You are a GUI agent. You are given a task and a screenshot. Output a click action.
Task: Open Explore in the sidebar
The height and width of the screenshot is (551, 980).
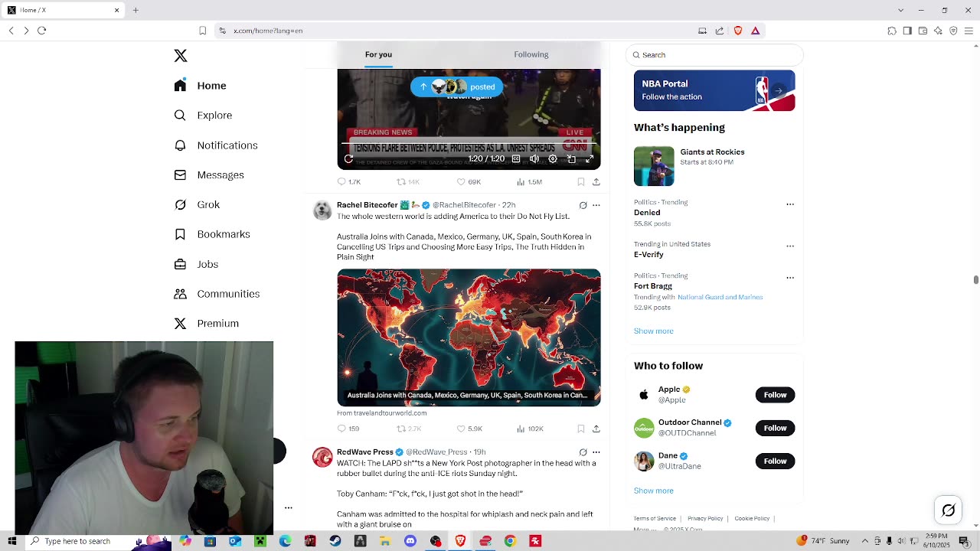(x=203, y=116)
